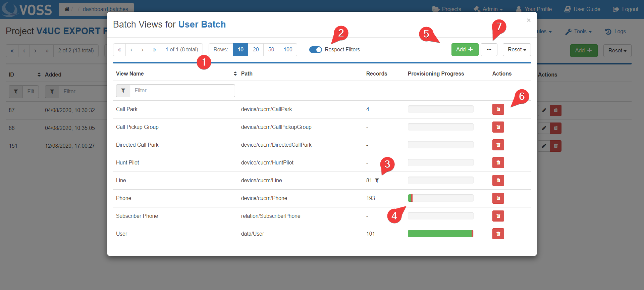
Task: Delete the User batch view
Action: [498, 234]
